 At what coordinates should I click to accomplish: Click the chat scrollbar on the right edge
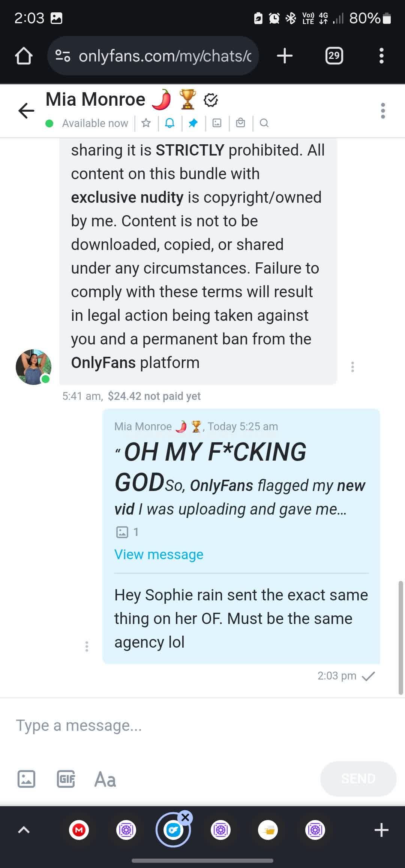pyautogui.click(x=400, y=638)
